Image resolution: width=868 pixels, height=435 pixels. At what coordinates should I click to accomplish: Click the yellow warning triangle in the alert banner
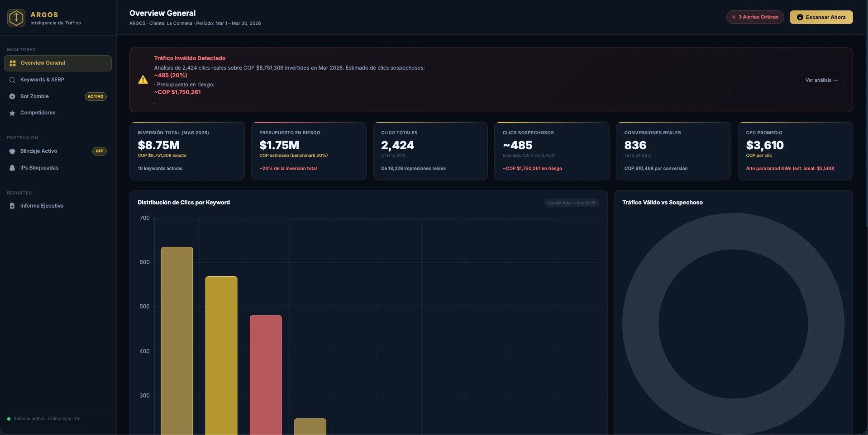click(x=143, y=80)
